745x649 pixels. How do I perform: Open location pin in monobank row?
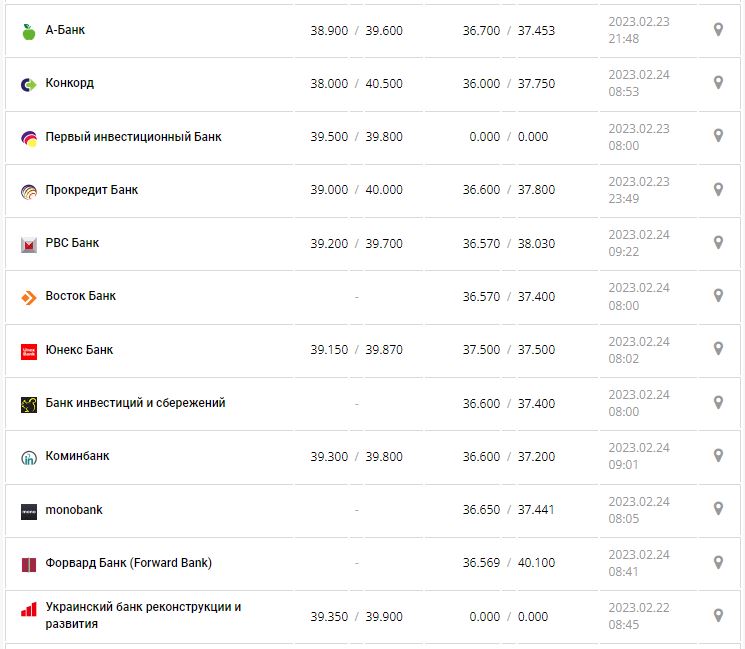click(x=718, y=510)
